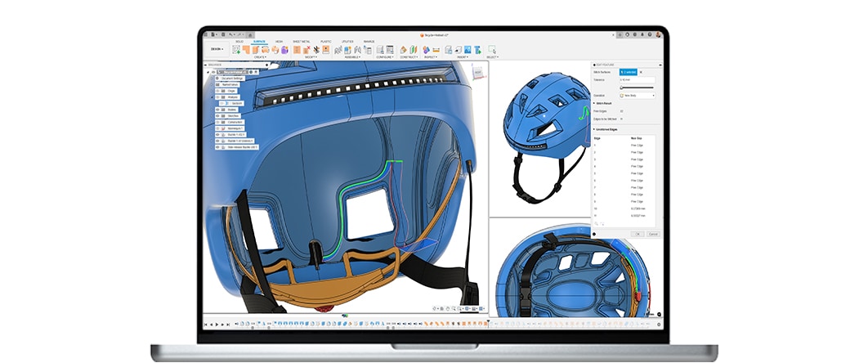Image resolution: width=868 pixels, height=363 pixels.
Task: Toggle visibility eye for Bodies folder
Action: point(218,109)
